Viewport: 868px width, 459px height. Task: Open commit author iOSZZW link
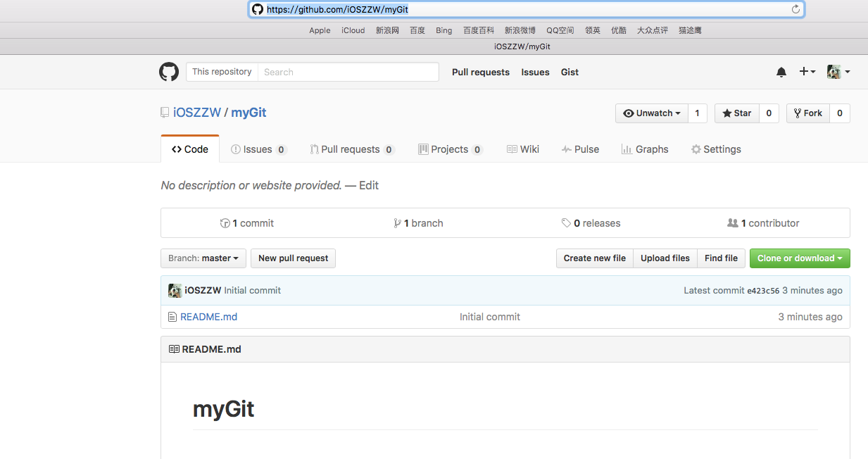tap(203, 290)
